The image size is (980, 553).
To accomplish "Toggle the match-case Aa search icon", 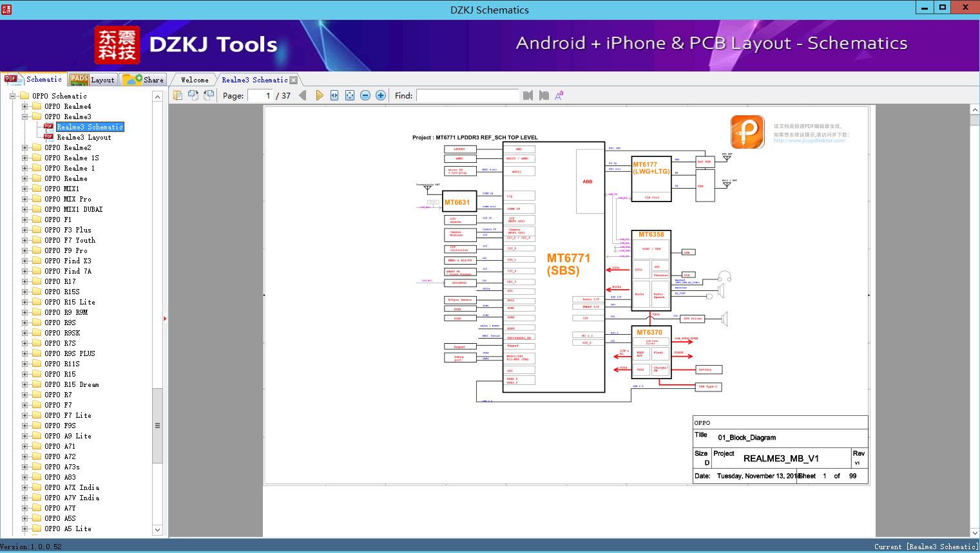I will (559, 95).
